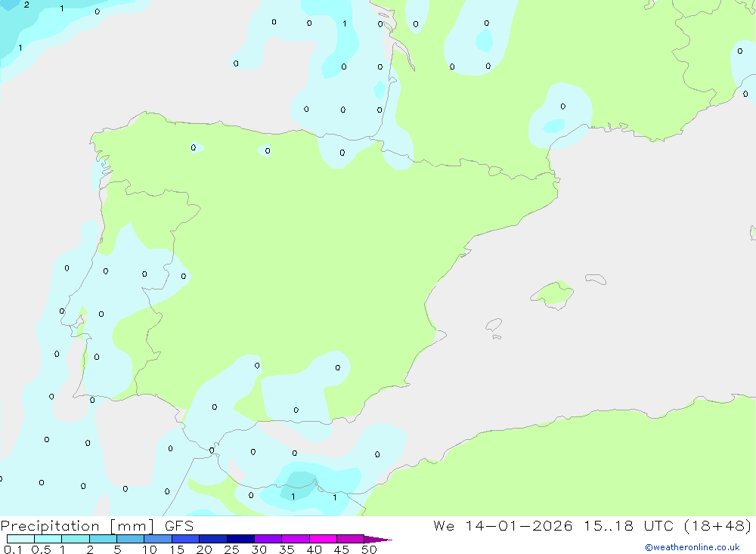
Task: Click the '(18+48)' run offset text
Action: pyautogui.click(x=718, y=525)
